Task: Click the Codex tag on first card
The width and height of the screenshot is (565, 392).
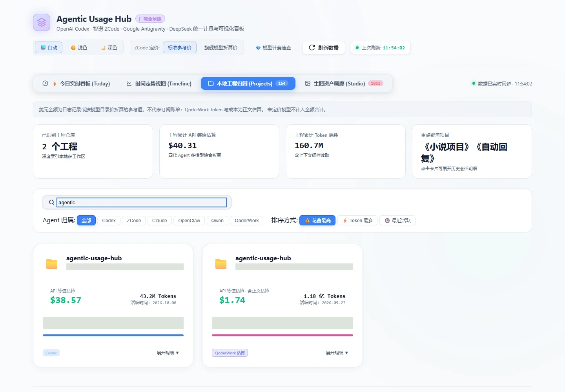Action: 51,353
